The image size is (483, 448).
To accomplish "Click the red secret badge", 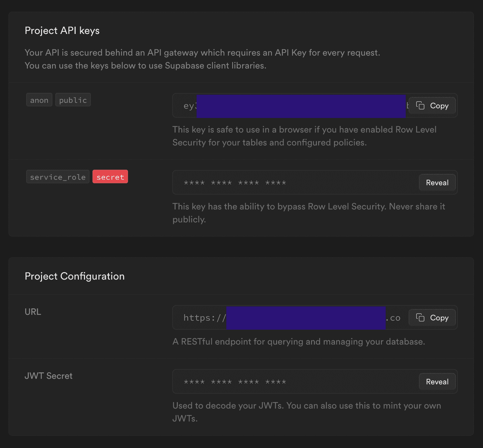I will click(110, 177).
